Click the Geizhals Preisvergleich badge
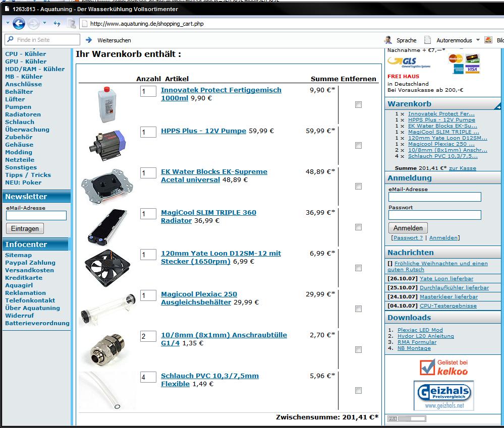The width and height of the screenshot is (504, 428). point(444,396)
